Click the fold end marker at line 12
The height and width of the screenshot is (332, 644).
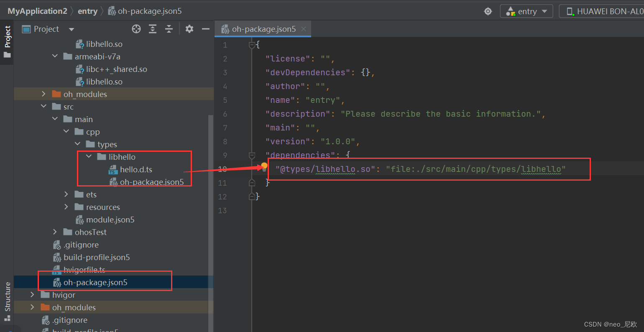click(x=252, y=197)
